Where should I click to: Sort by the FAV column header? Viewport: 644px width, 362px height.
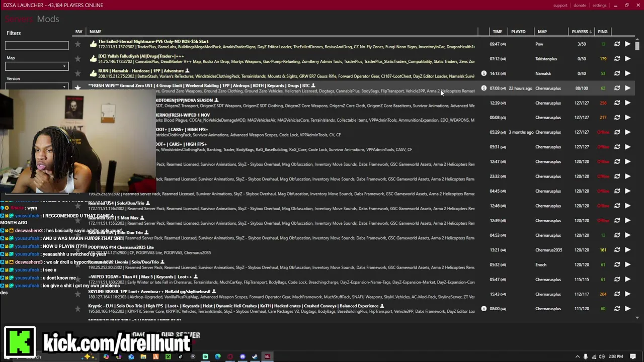(78, 32)
